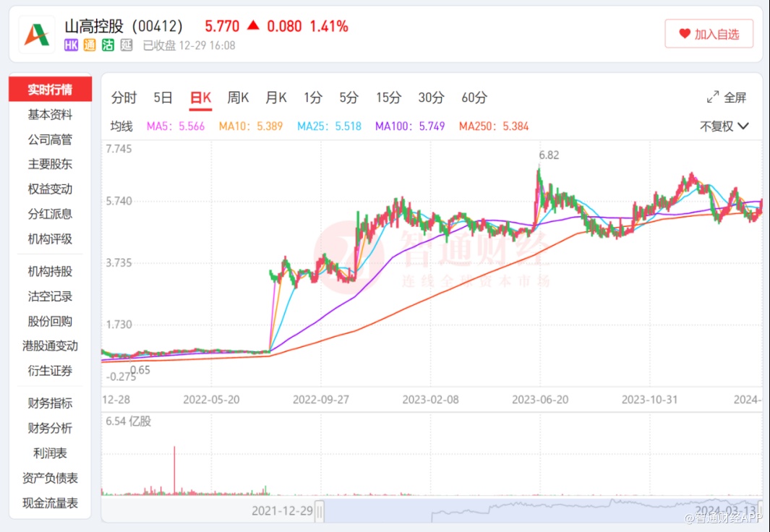Switch chart to 周K weekly candles
The image size is (770, 532).
[x=238, y=98]
